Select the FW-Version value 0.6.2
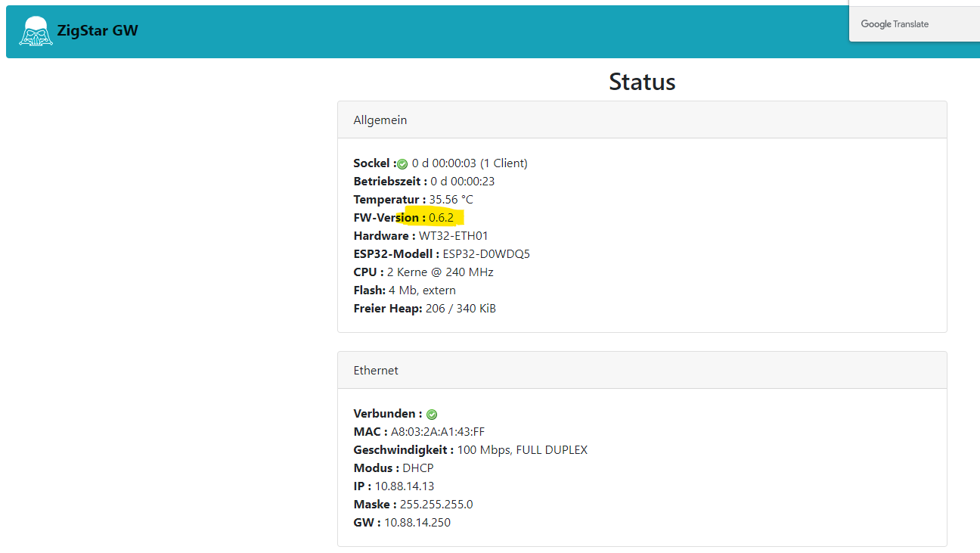The height and width of the screenshot is (553, 980). pyautogui.click(x=442, y=218)
